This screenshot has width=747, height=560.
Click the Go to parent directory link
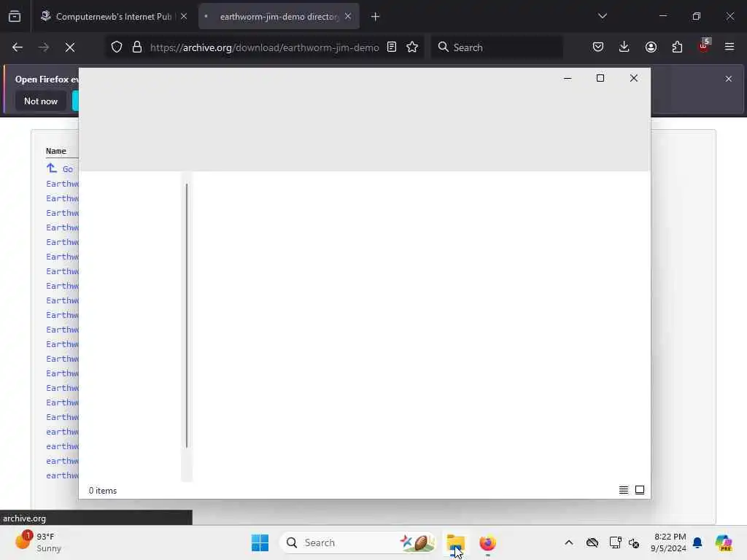tap(60, 168)
